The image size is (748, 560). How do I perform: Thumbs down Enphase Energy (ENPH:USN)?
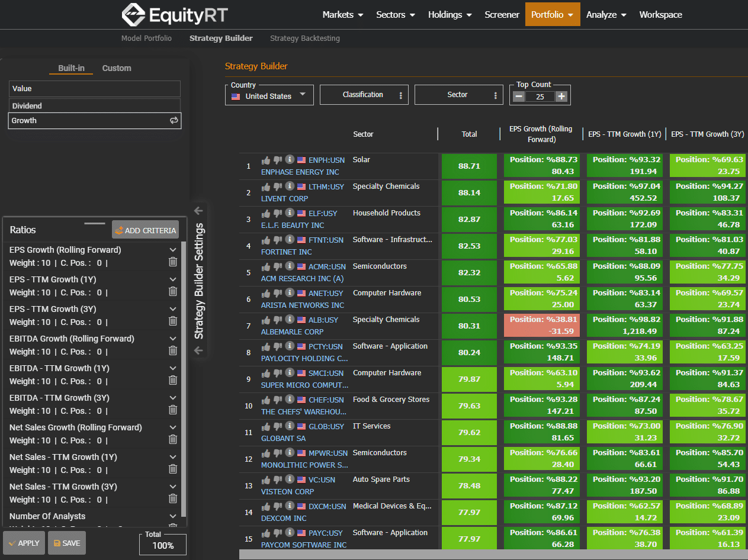coord(278,160)
